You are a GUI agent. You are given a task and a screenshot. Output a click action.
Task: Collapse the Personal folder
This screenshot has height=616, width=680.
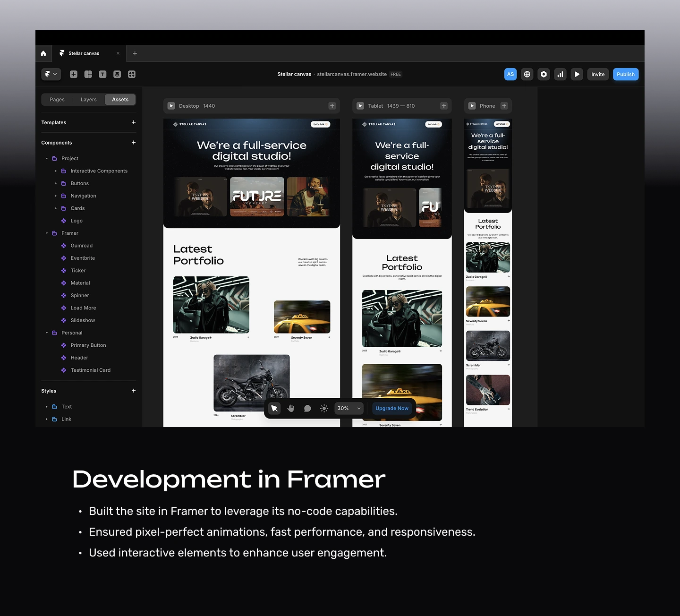47,333
